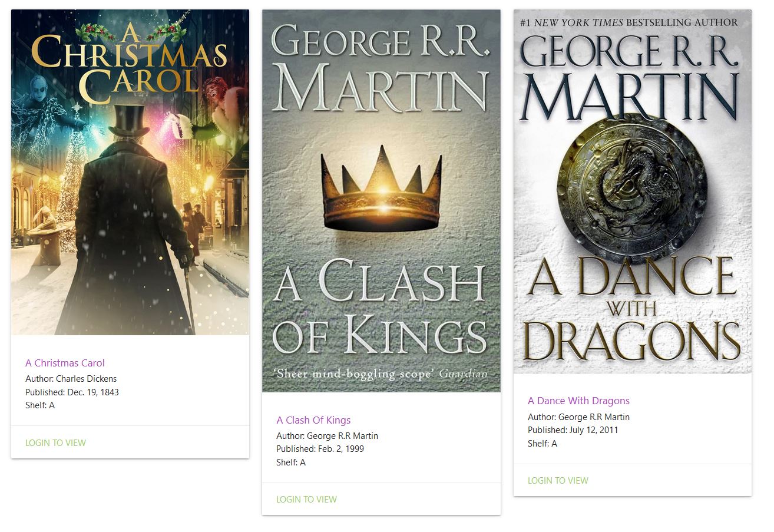The height and width of the screenshot is (532, 774).
Task: Select the Author: Charles Dickens text
Action: coord(71,379)
